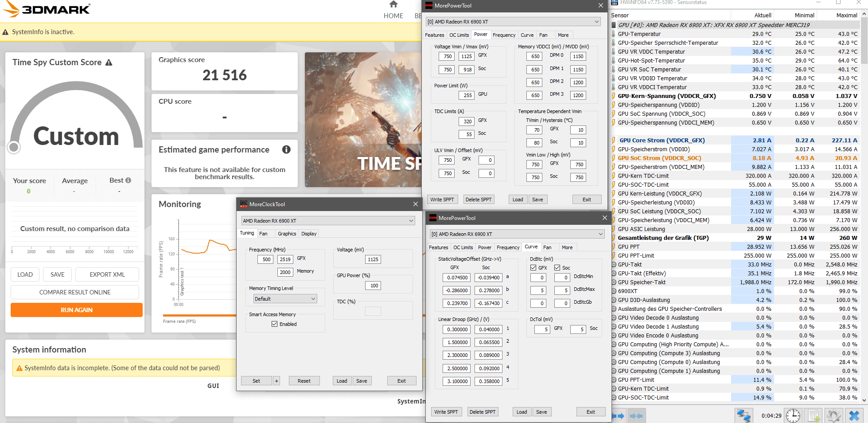This screenshot has width=868, height=423.
Task: Open More tab in upper MorePowerTool
Action: point(563,35)
